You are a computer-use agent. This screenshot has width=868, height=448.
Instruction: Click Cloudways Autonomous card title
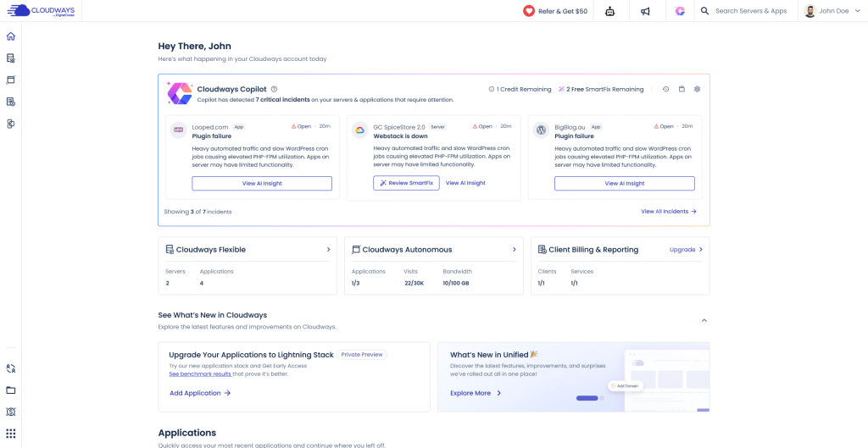[407, 250]
